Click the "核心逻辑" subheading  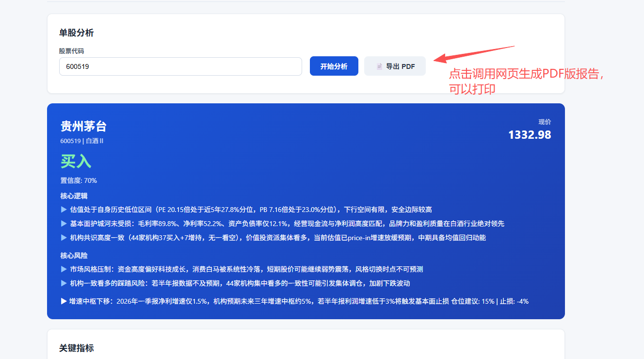(74, 196)
